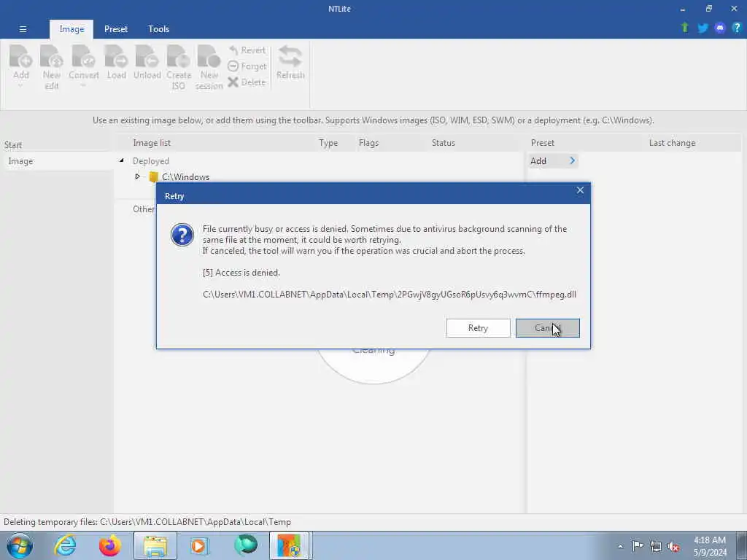Click the Retry button in dialog

[x=478, y=328]
